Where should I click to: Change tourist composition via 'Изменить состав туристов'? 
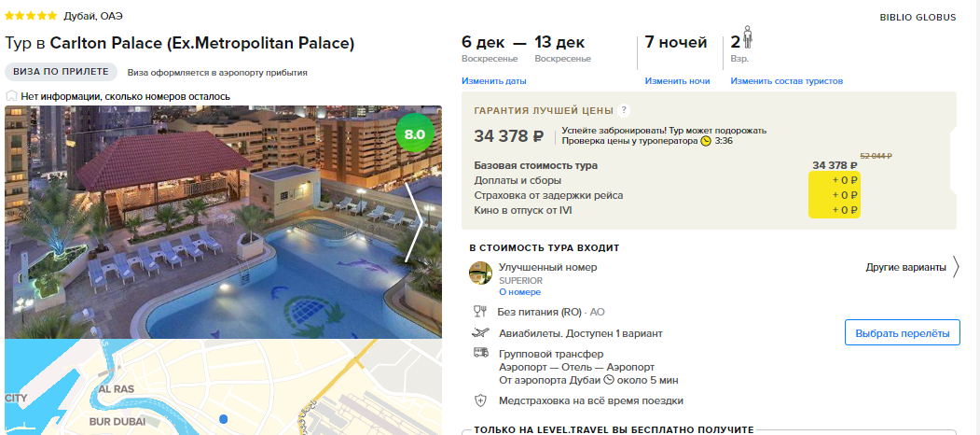(787, 80)
